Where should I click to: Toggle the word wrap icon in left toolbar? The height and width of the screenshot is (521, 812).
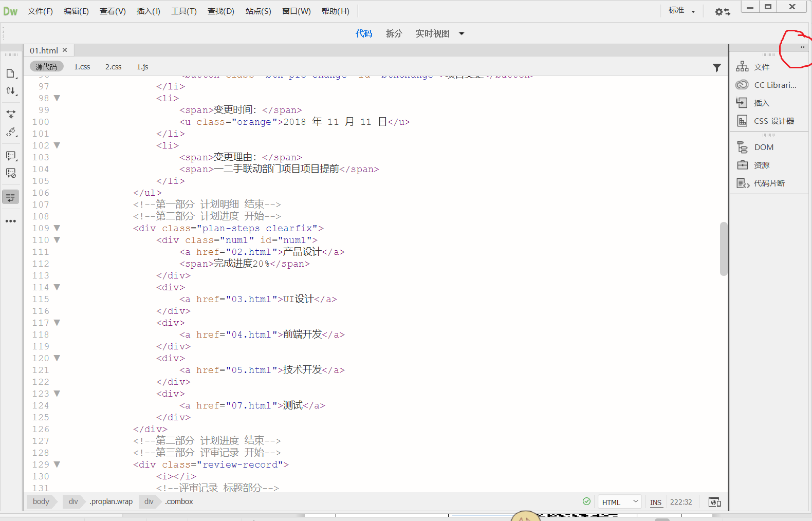pos(10,197)
